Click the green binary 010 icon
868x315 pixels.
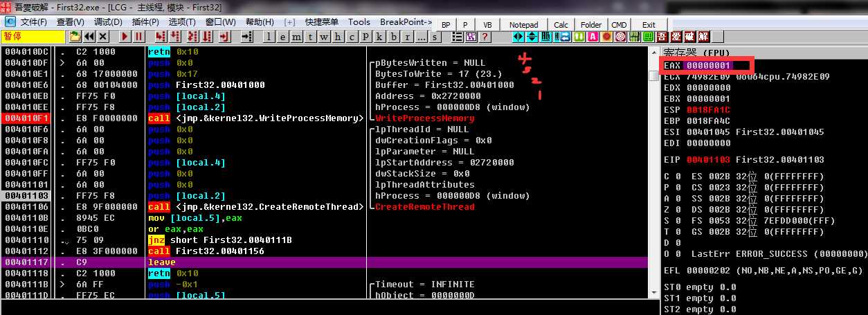(x=634, y=37)
